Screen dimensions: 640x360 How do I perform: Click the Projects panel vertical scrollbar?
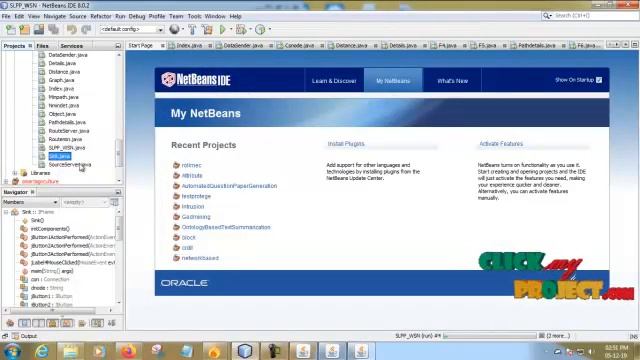tap(119, 153)
